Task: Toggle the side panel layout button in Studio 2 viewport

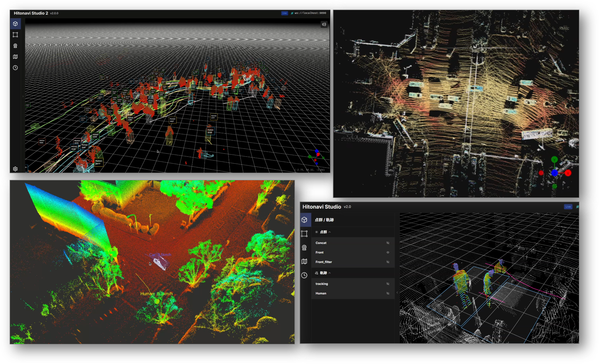Action: [x=324, y=24]
